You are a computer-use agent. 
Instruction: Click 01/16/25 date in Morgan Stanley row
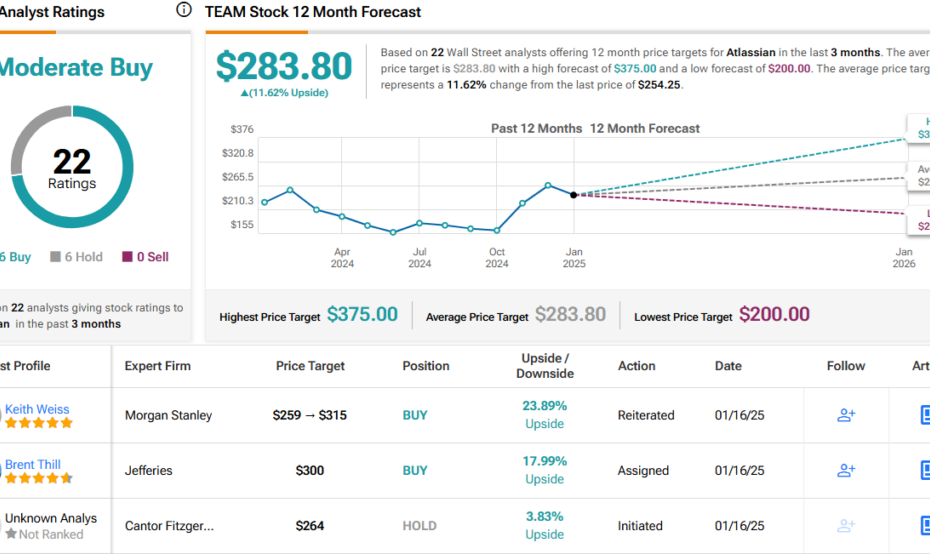click(x=739, y=415)
